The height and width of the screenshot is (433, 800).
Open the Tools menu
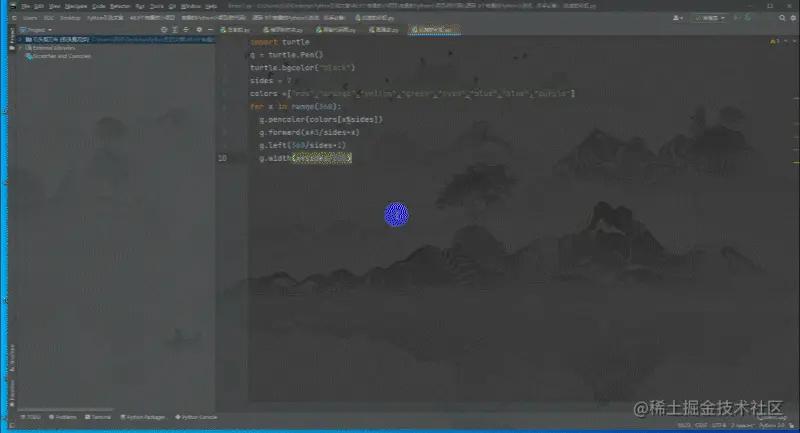(157, 6)
